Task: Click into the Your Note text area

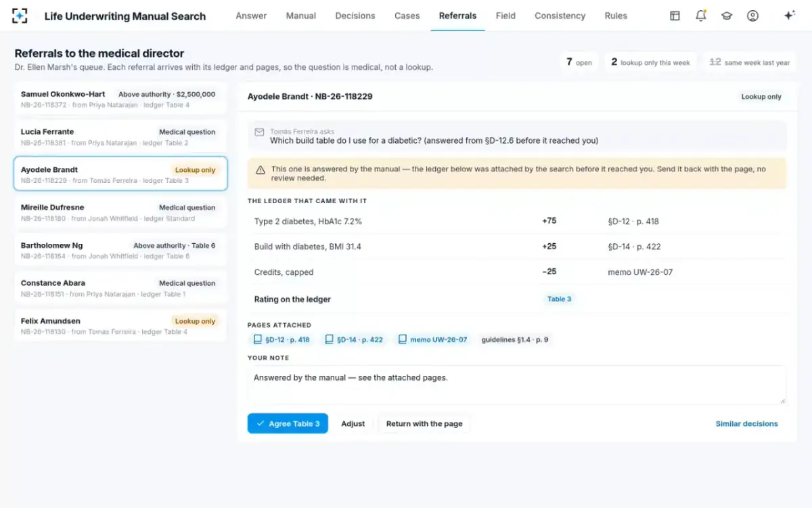Action: (x=516, y=385)
